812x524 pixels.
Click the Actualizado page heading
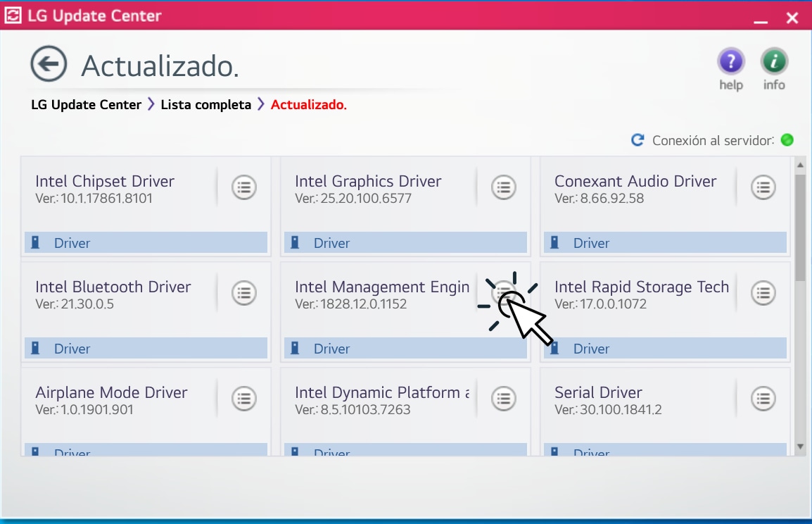click(160, 65)
